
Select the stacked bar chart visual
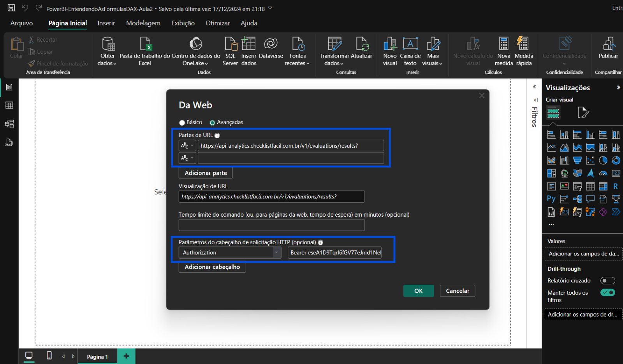551,135
